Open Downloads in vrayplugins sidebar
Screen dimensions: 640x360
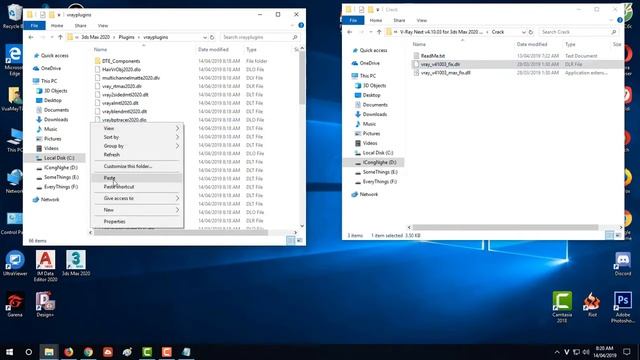(56, 120)
